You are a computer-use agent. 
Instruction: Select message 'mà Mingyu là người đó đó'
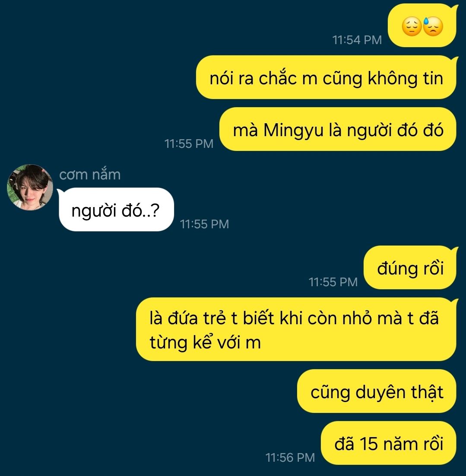click(x=338, y=129)
